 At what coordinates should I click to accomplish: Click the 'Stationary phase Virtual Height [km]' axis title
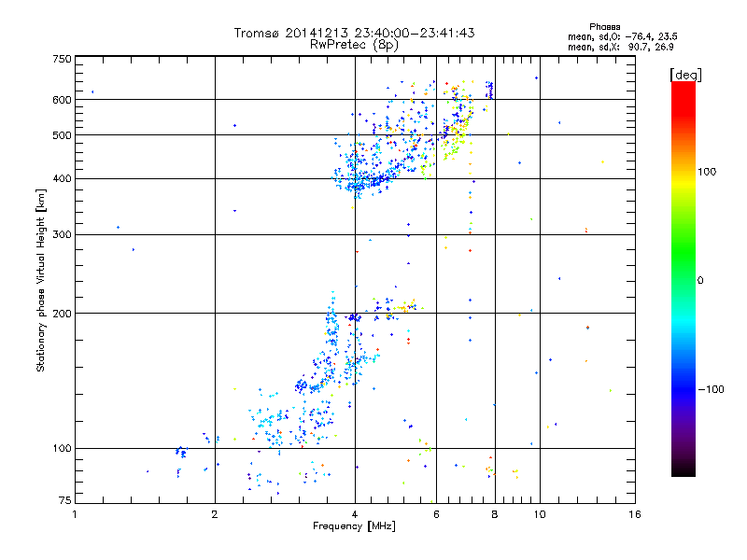(41, 280)
